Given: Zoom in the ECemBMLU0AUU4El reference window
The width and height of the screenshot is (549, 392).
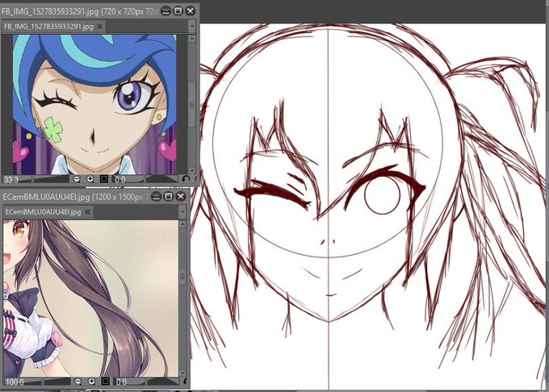Looking at the screenshot, I should (x=91, y=382).
